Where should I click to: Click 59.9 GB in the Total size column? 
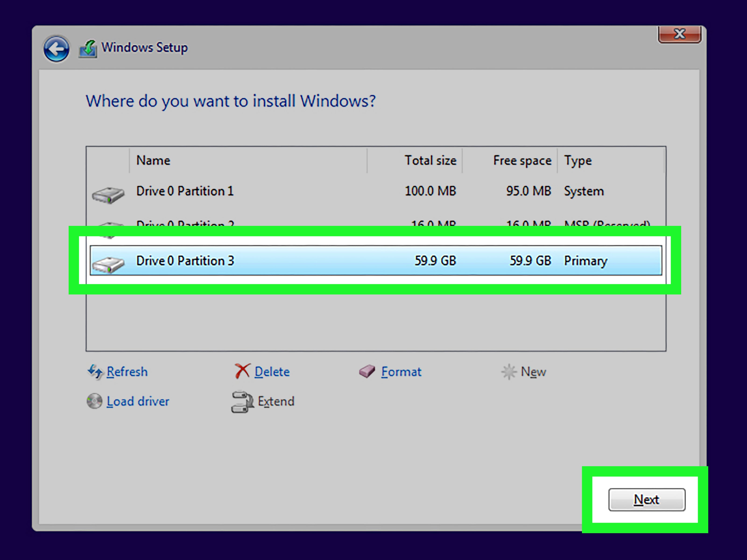[x=435, y=261]
